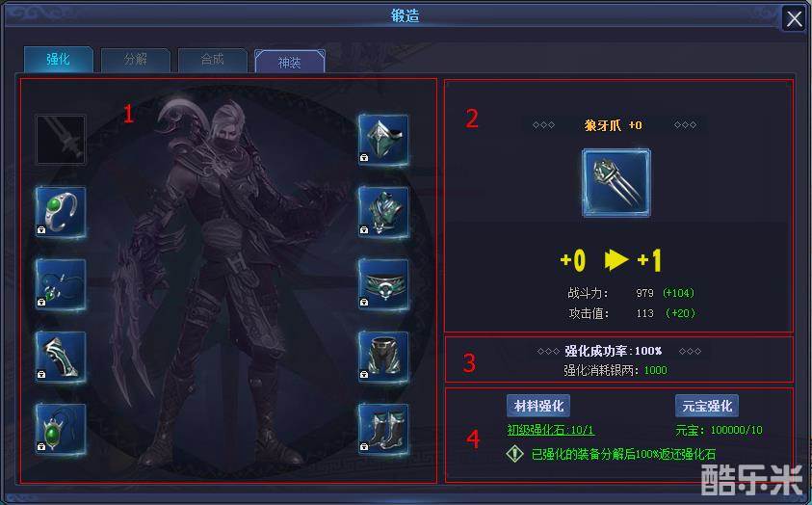Choose the chest armor equipment icon
Viewport: 812px width, 505px height.
click(383, 212)
